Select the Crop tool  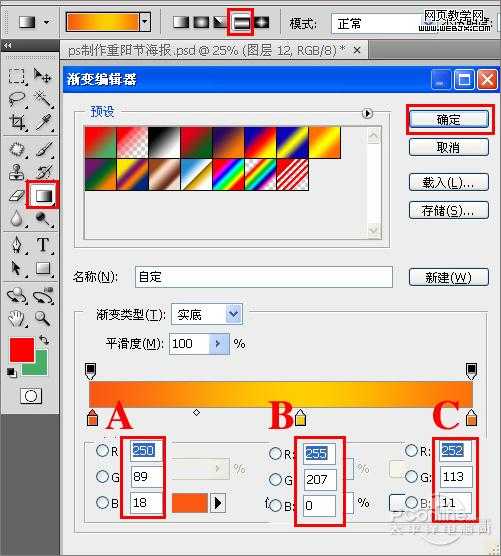click(17, 122)
